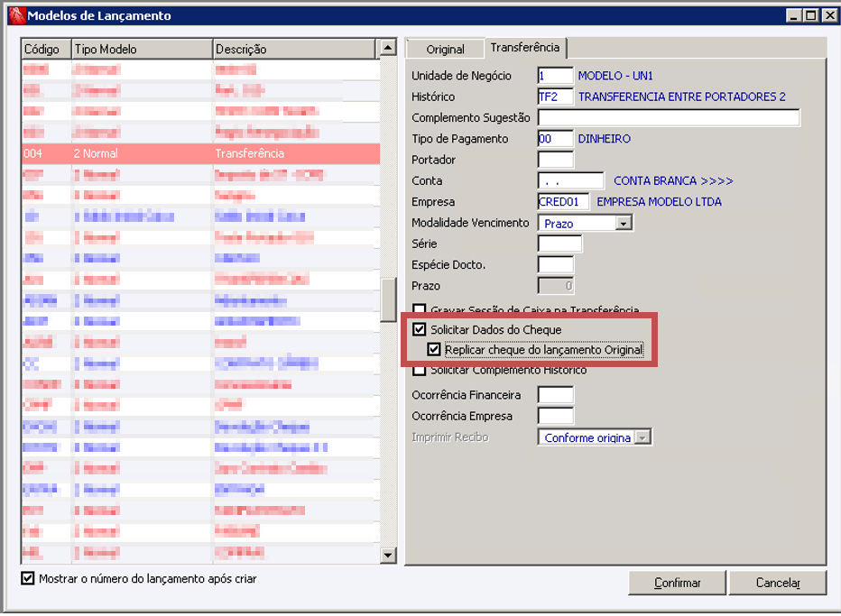Viewport: 841px width, 616px height.
Task: Select the 004 Transferência row
Action: (x=200, y=153)
